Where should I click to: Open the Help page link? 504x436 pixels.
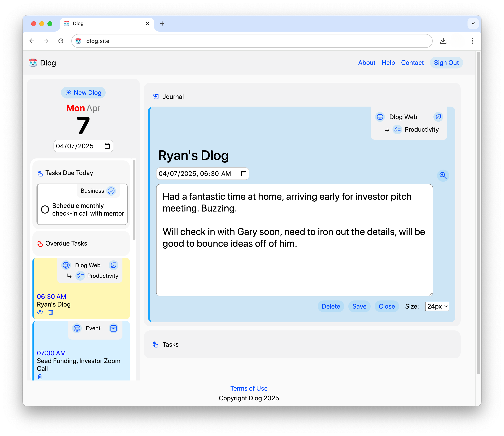[388, 63]
